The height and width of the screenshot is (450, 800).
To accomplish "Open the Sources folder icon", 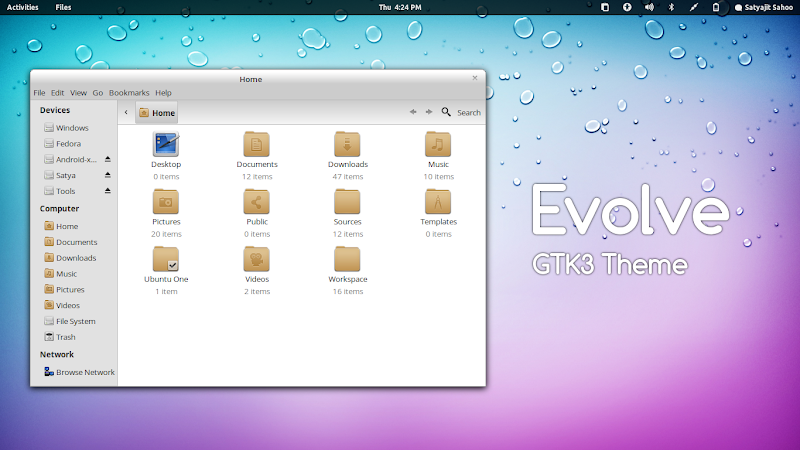I will 347,202.
